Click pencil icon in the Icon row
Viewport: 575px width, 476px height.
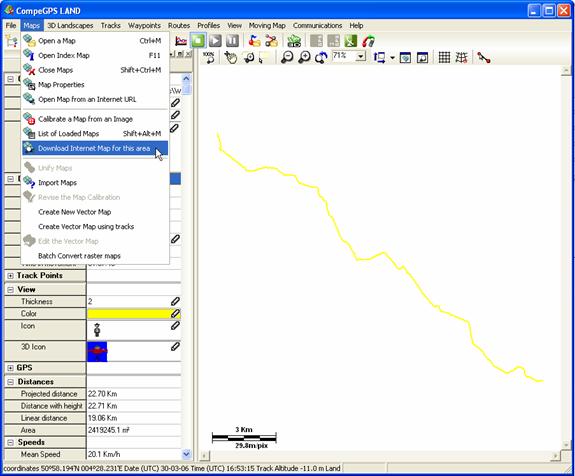click(175, 326)
